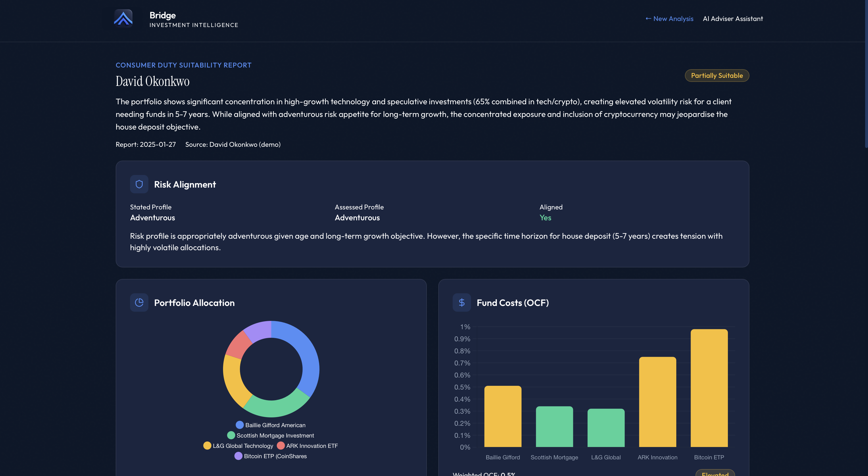868x476 pixels.
Task: Click the Elevated badge under cost chart
Action: click(715, 473)
